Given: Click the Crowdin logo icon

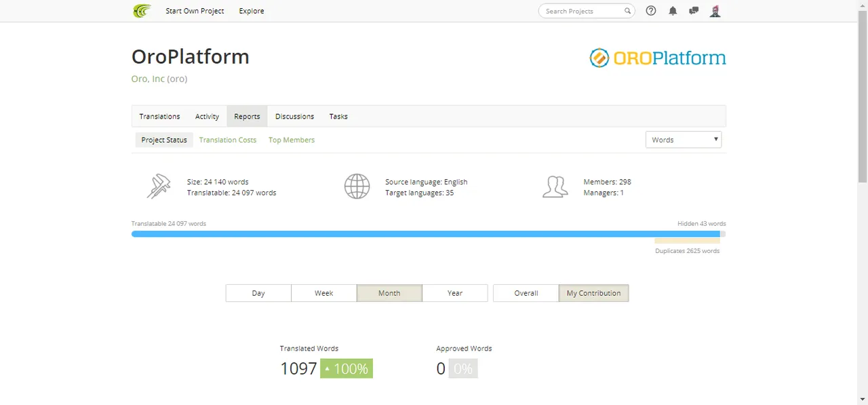Looking at the screenshot, I should coord(142,11).
